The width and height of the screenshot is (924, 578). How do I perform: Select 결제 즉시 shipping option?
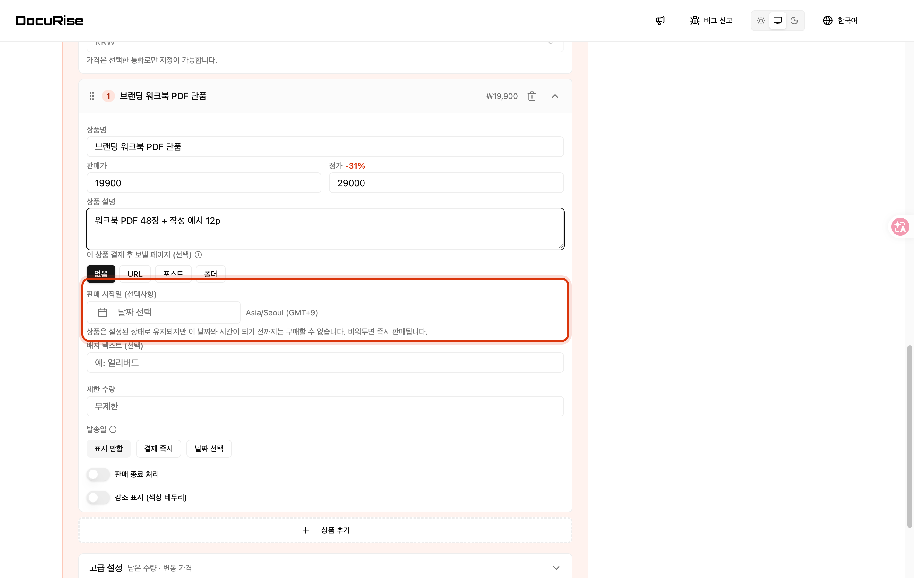158,448
